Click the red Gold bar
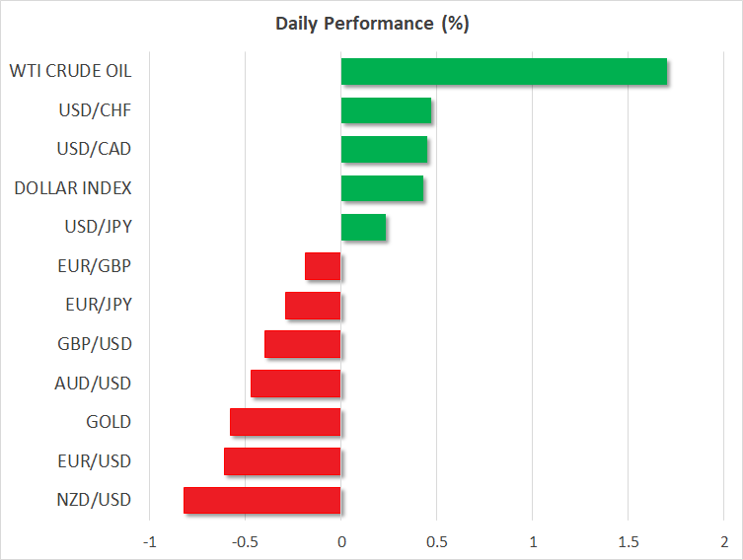 285,422
